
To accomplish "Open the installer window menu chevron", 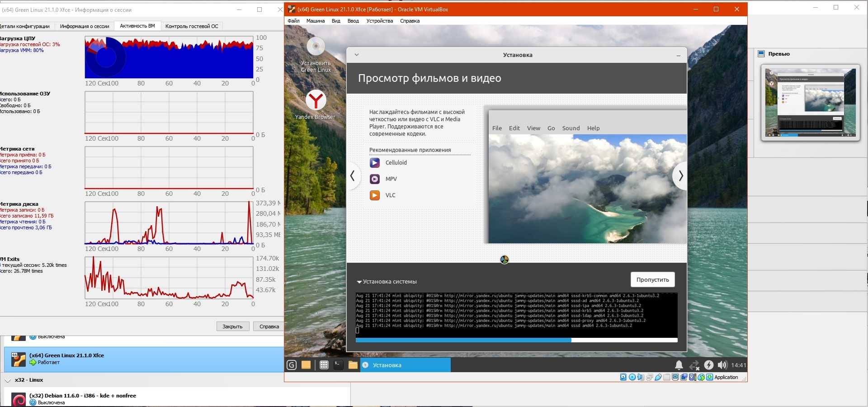I will pyautogui.click(x=357, y=55).
